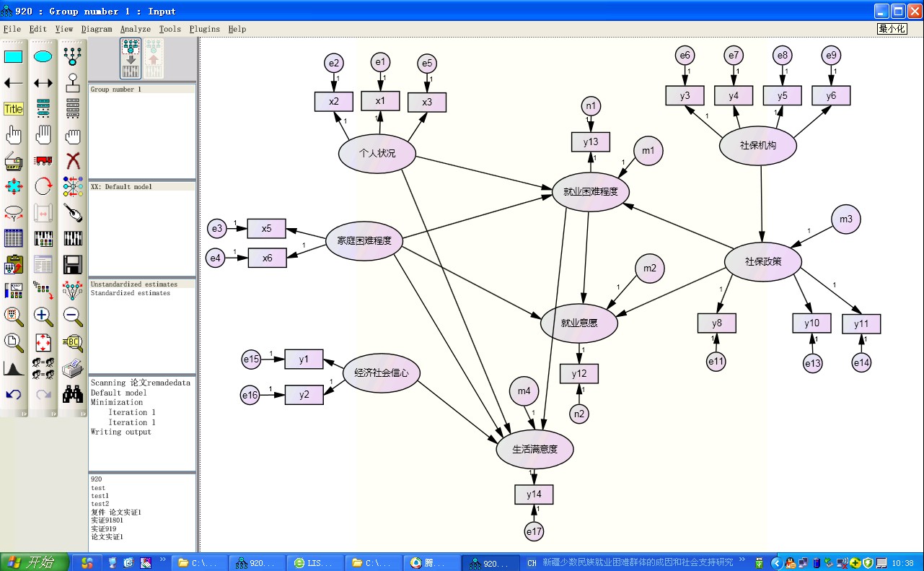Choose the touch up magic wand tool
This screenshot has height=571, width=924.
pyautogui.click(x=72, y=212)
